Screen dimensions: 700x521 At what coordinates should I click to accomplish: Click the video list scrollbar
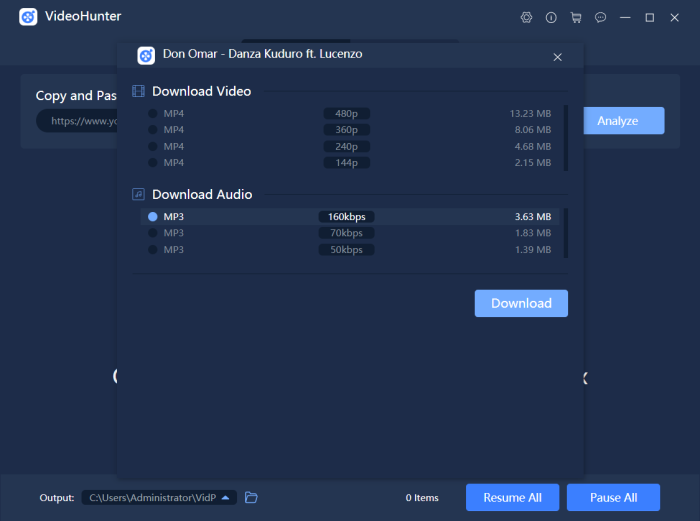tap(566, 138)
